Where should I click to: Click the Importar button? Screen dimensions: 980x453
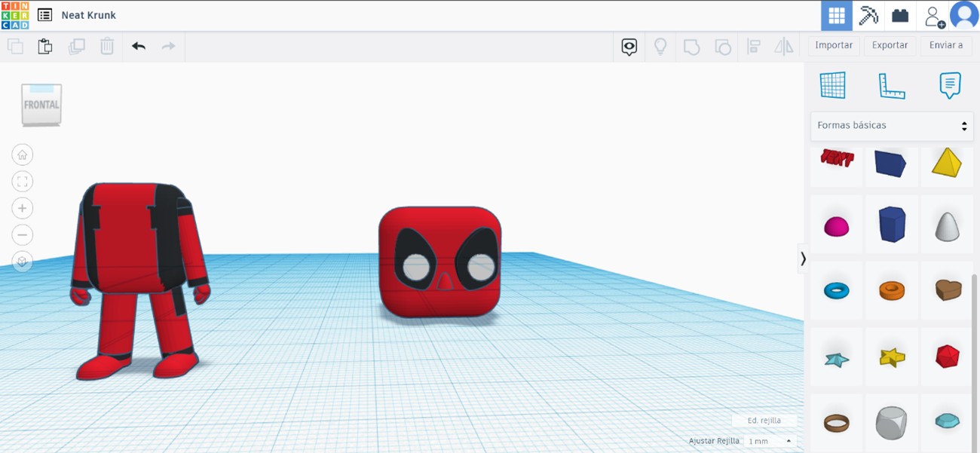(834, 45)
